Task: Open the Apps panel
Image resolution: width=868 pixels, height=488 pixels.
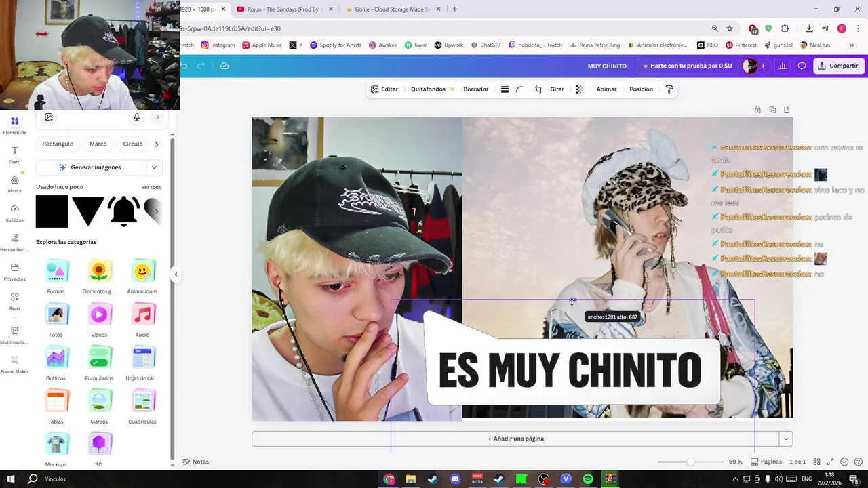Action: pyautogui.click(x=14, y=302)
